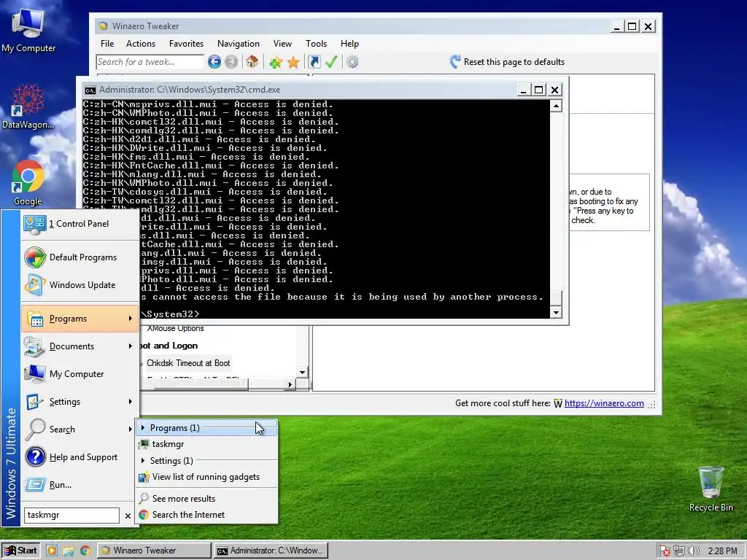
Task: Clear the taskmgr search with the X button
Action: pyautogui.click(x=128, y=516)
